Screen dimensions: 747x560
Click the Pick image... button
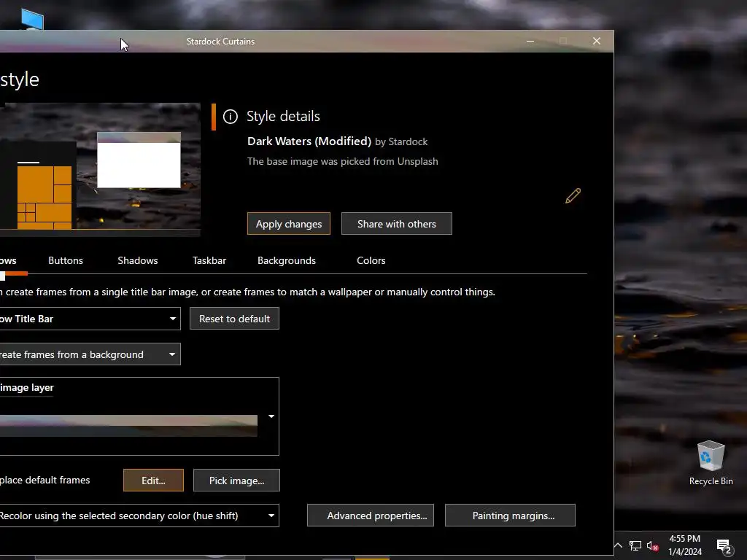point(236,481)
